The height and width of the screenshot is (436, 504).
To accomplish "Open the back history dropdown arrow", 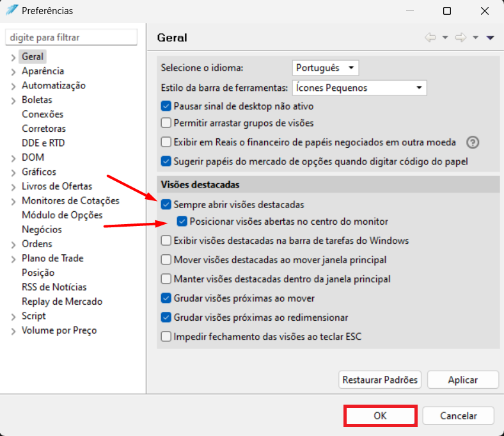I will 445,38.
